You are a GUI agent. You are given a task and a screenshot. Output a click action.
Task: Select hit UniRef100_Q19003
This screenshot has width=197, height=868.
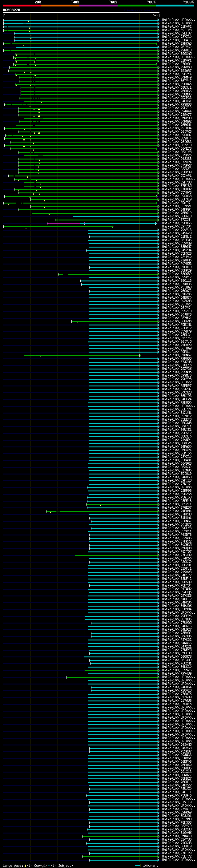coord(177,572)
